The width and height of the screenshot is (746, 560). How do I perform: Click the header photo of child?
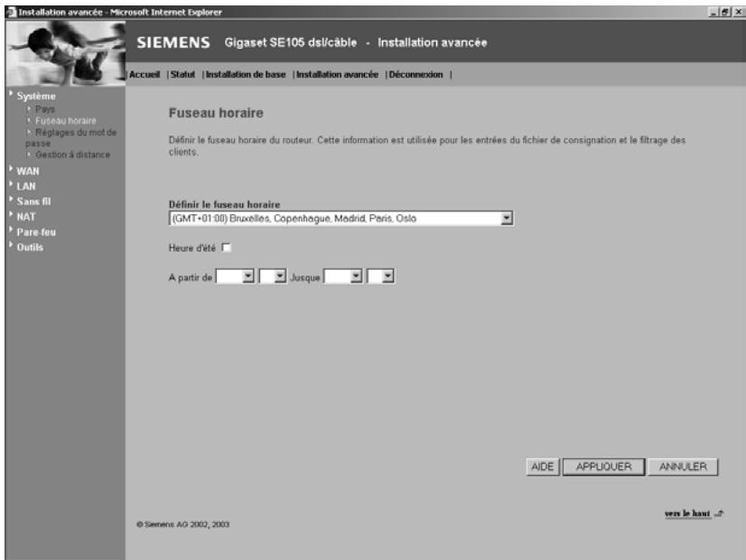coord(66,53)
